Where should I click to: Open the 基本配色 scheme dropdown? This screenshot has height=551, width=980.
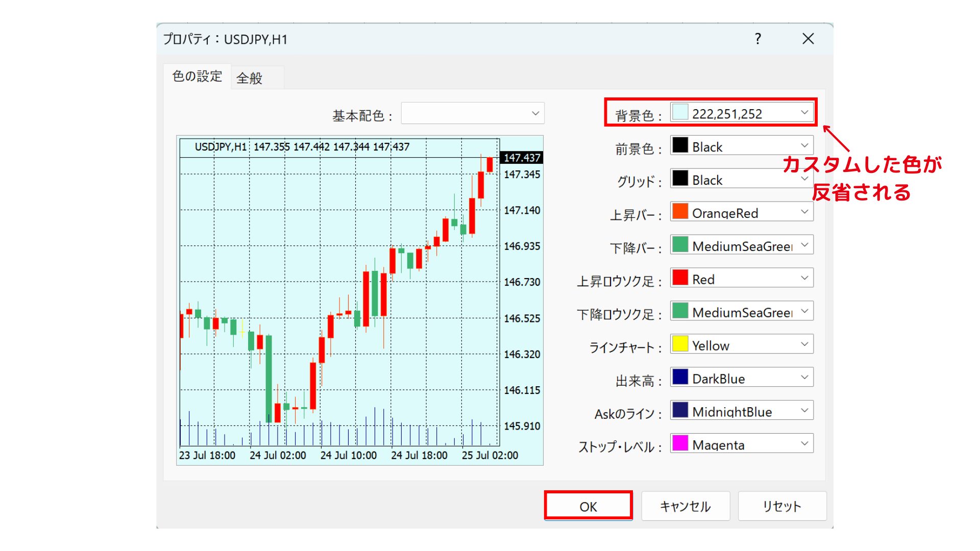tap(473, 113)
